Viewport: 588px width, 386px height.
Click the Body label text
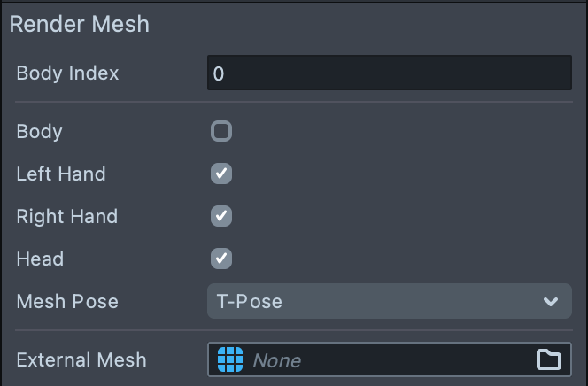[39, 131]
